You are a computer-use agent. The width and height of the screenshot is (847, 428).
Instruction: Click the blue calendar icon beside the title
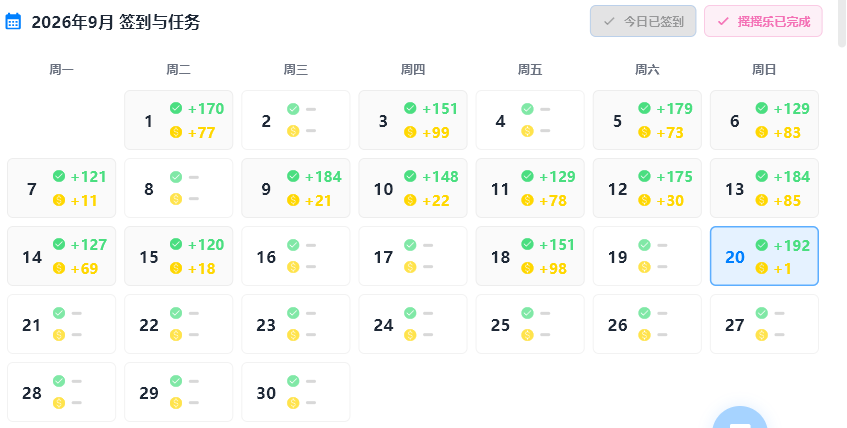(13, 22)
